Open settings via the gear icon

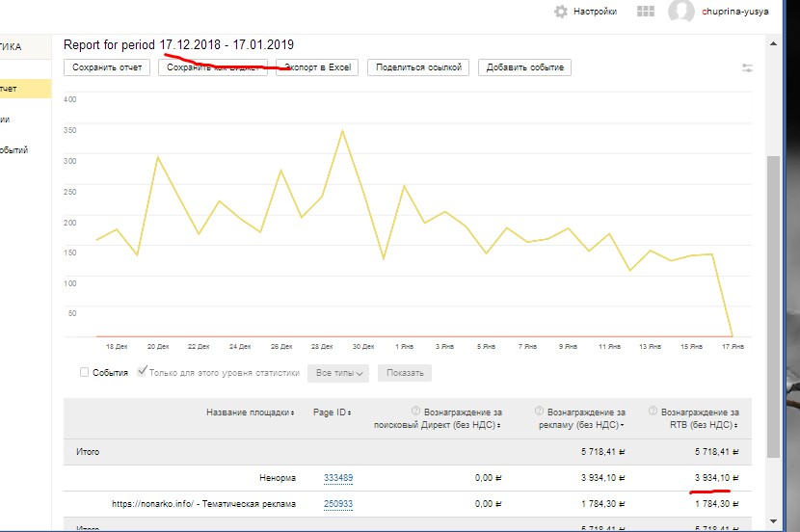pos(561,12)
